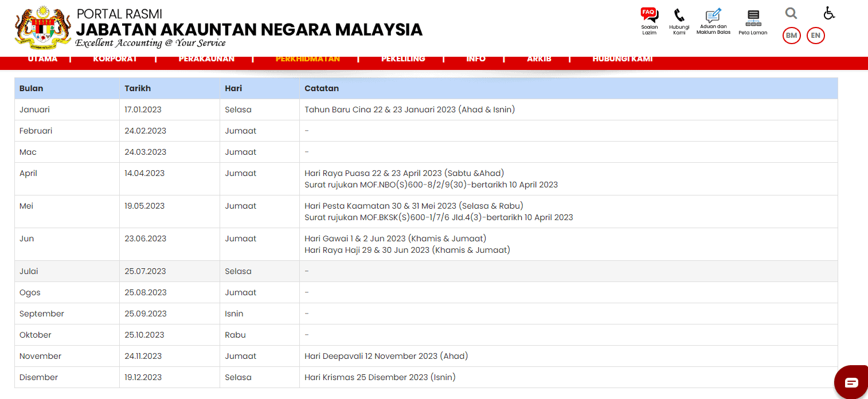Switch site language to BM
The width and height of the screenshot is (868, 399).
click(791, 35)
